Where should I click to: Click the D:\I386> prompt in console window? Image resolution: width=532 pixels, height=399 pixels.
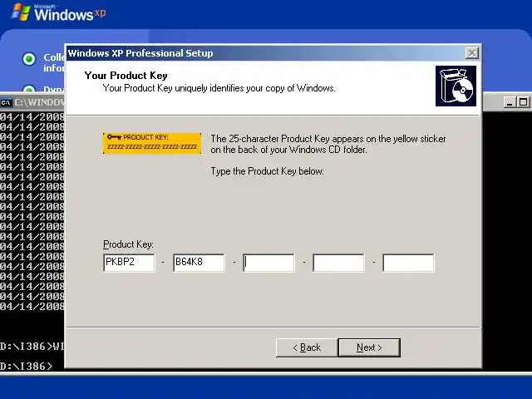click(27, 367)
